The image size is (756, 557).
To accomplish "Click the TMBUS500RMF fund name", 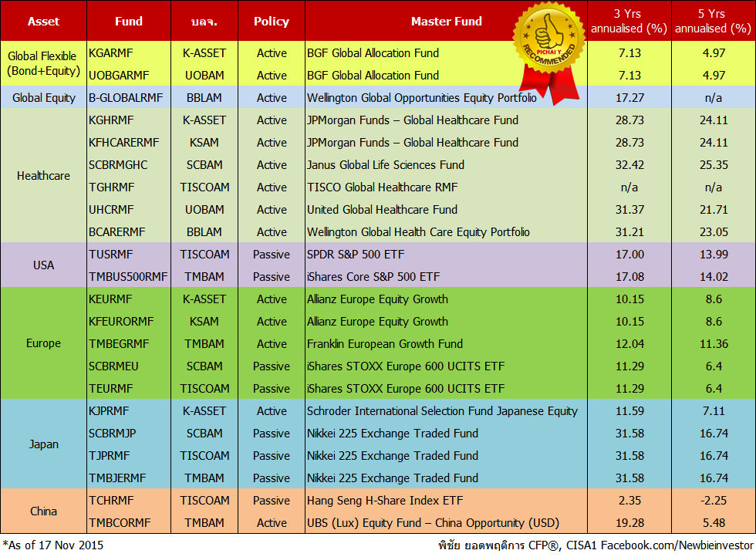I will [x=128, y=277].
